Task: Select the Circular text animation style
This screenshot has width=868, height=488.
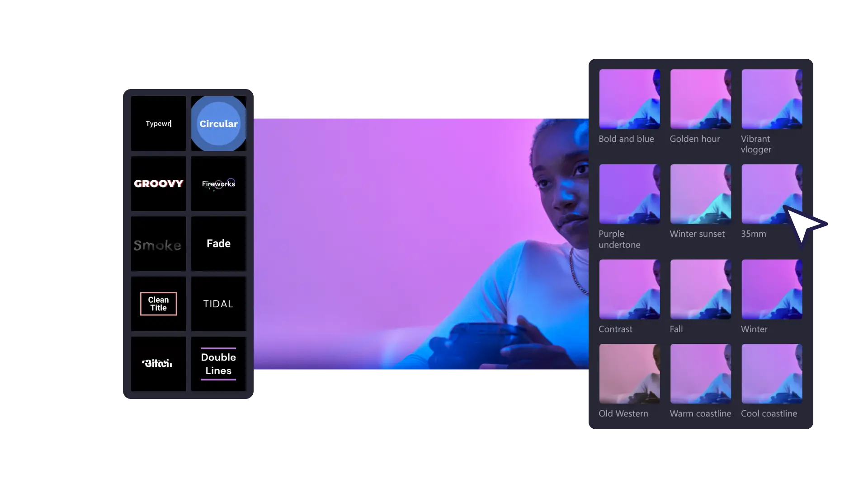Action: click(x=218, y=123)
